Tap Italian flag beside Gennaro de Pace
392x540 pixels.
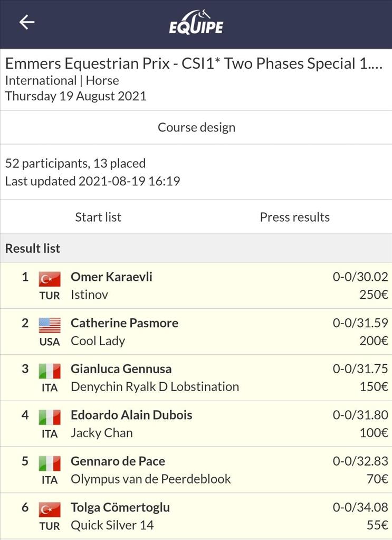tap(50, 463)
